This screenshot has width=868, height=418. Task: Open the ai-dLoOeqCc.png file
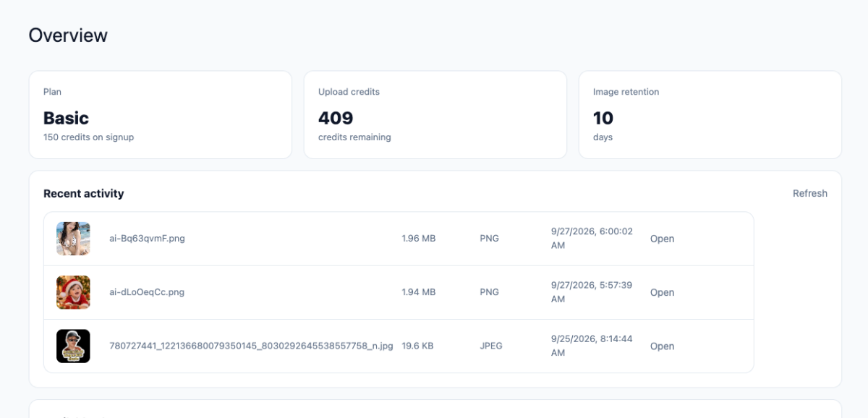pyautogui.click(x=662, y=292)
